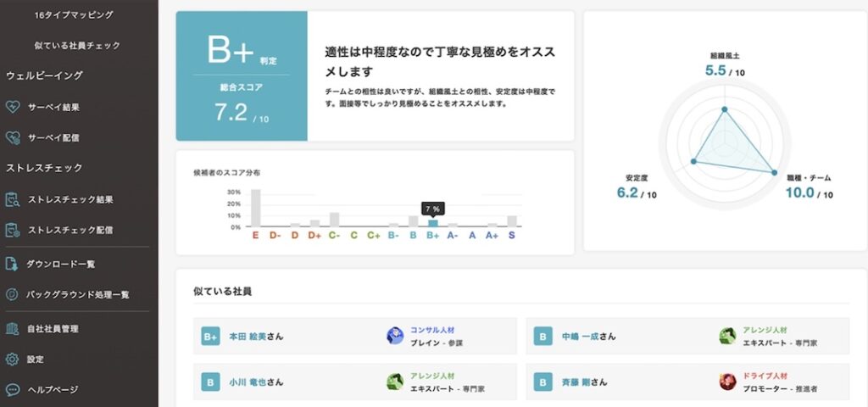Click the ストレスチェック配信 sidebar icon
Viewport: 868px width, 407px height.
[13, 230]
